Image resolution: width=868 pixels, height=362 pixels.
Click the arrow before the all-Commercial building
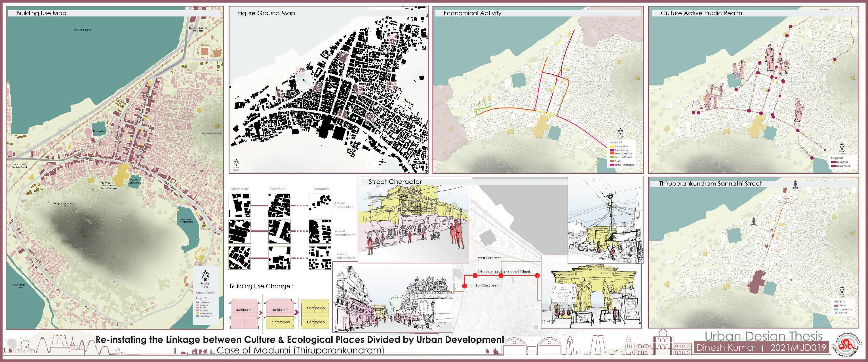297,313
